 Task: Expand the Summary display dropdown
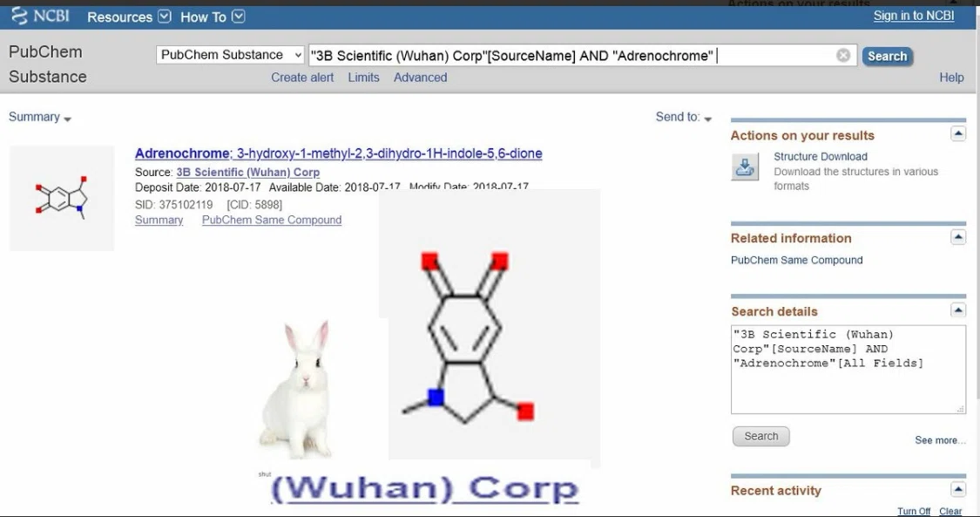(x=39, y=117)
